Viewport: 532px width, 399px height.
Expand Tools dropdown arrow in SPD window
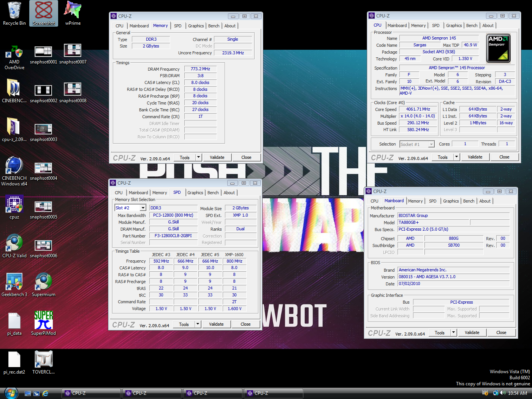pos(197,324)
